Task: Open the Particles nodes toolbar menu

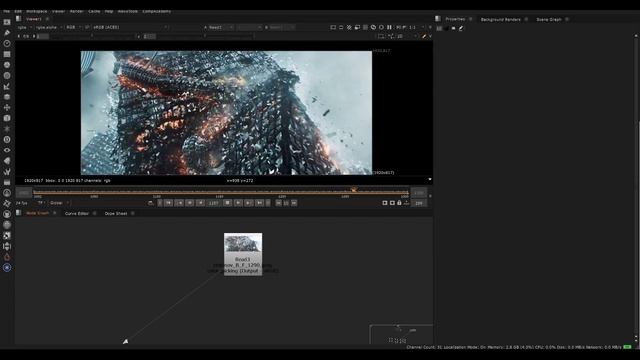Action: pos(7,129)
